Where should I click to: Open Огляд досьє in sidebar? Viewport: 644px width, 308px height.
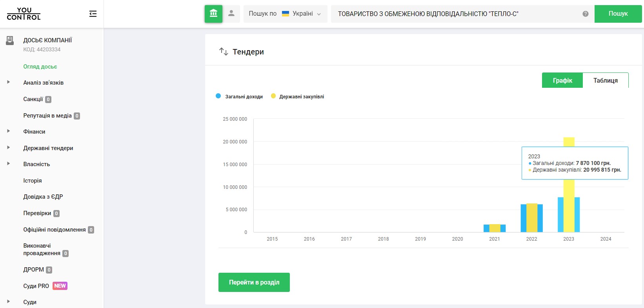point(40,67)
